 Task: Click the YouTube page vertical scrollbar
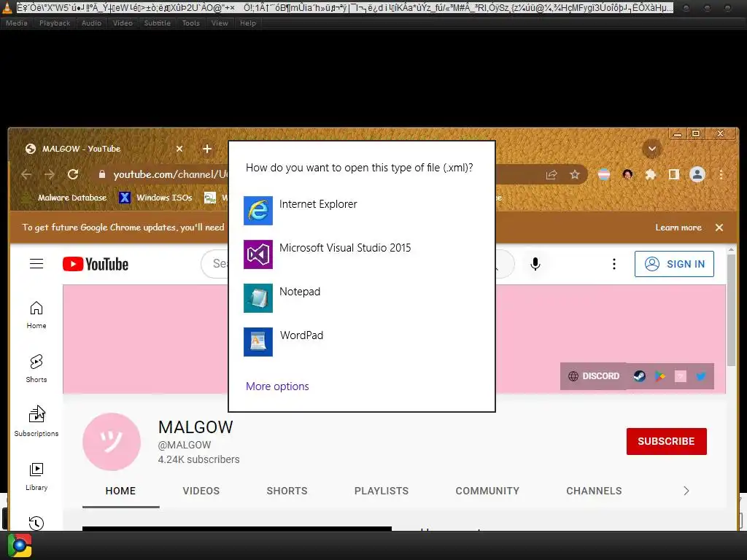click(x=731, y=311)
